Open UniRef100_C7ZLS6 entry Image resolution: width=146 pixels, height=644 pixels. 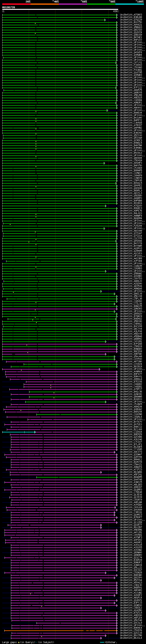click(131, 304)
